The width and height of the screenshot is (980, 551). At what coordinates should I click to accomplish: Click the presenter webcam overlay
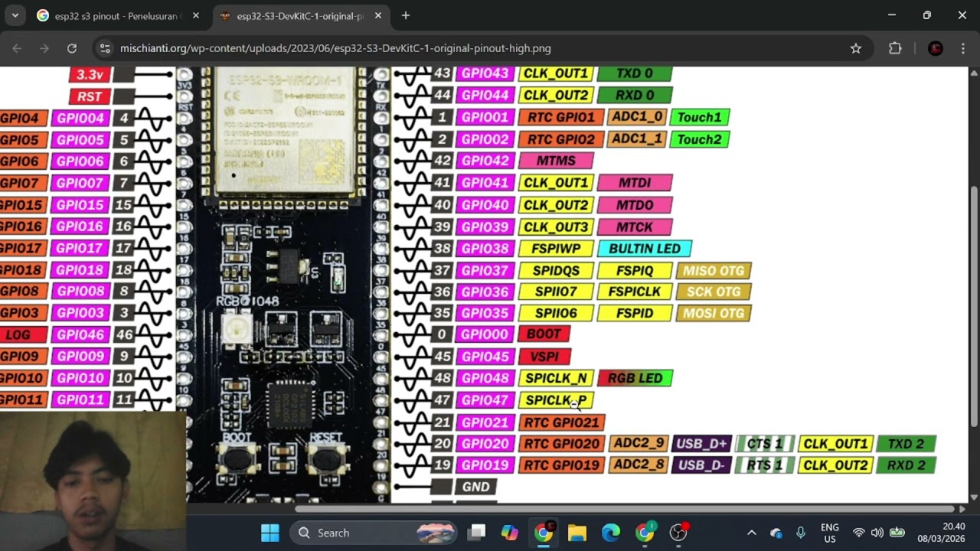[93, 481]
